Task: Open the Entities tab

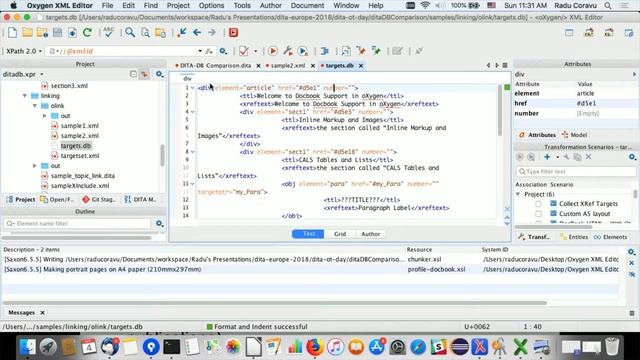Action: [x=574, y=237]
